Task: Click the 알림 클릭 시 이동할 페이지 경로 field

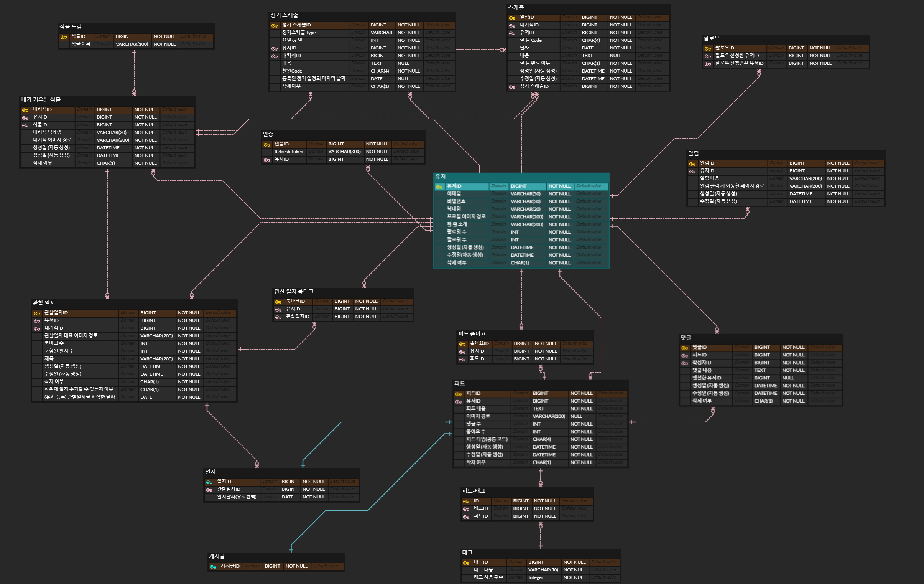Action: (732, 186)
